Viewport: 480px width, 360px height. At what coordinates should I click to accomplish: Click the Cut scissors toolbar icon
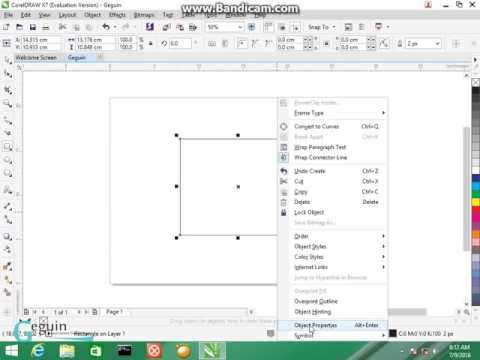[x=62, y=27]
